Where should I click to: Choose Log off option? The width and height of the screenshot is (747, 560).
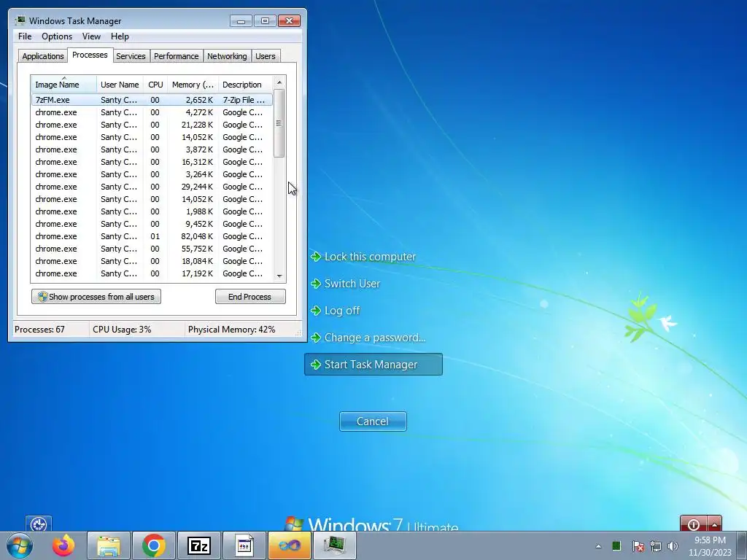[x=335, y=311]
